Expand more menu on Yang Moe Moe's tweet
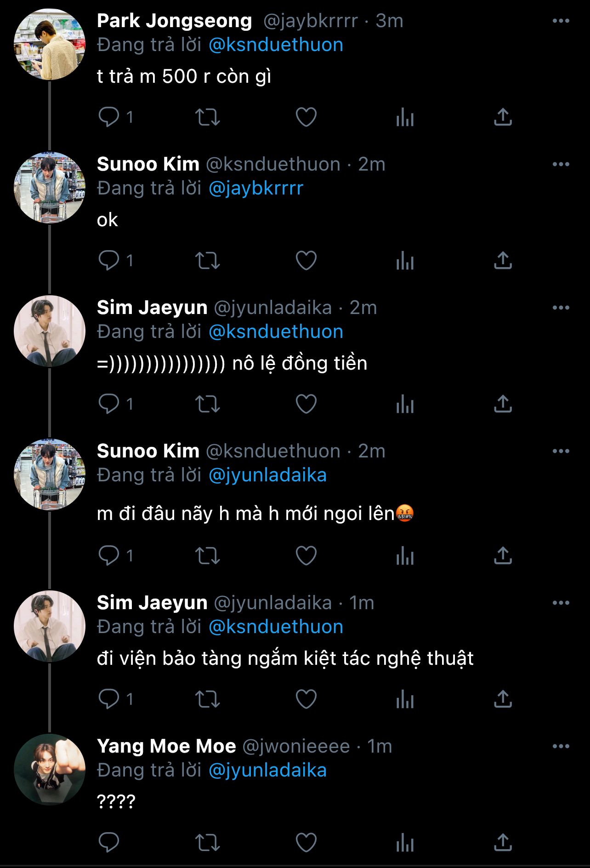 coord(561,746)
